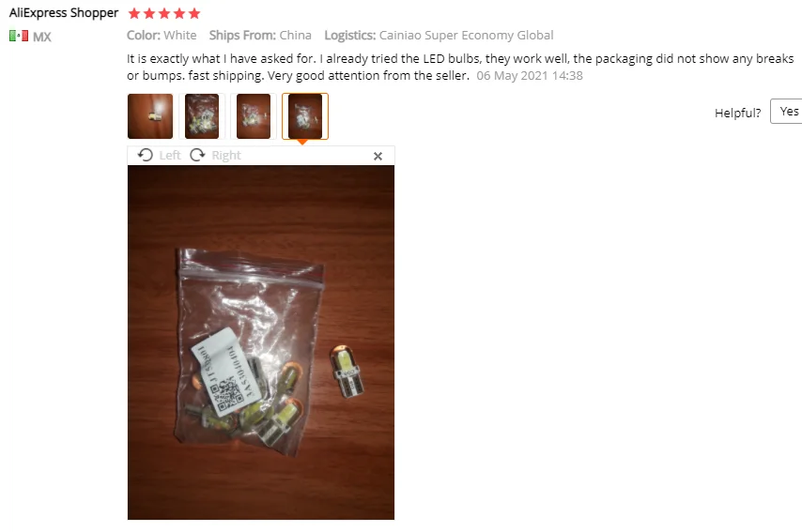Click the enlarged LED bulbs bag photo

click(x=261, y=342)
